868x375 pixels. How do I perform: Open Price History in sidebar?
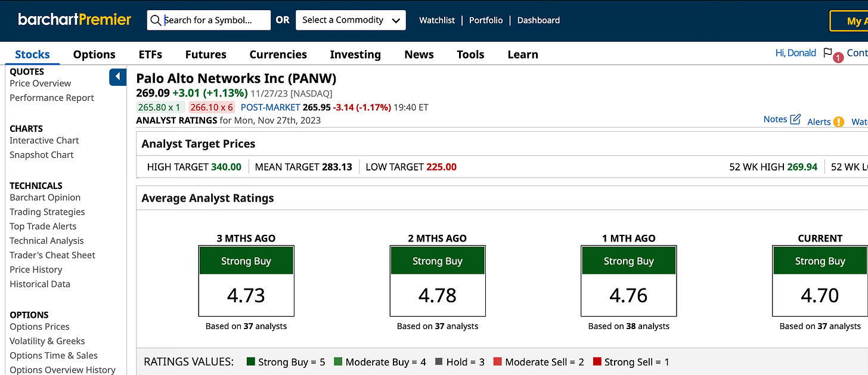36,269
